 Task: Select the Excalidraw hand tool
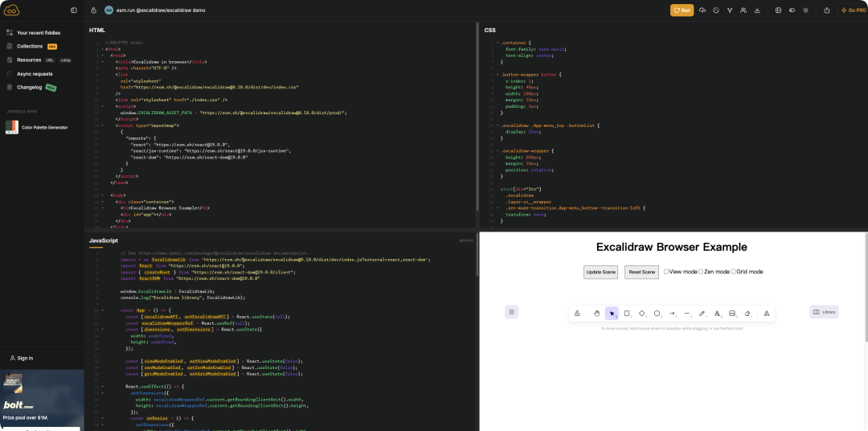(x=596, y=314)
